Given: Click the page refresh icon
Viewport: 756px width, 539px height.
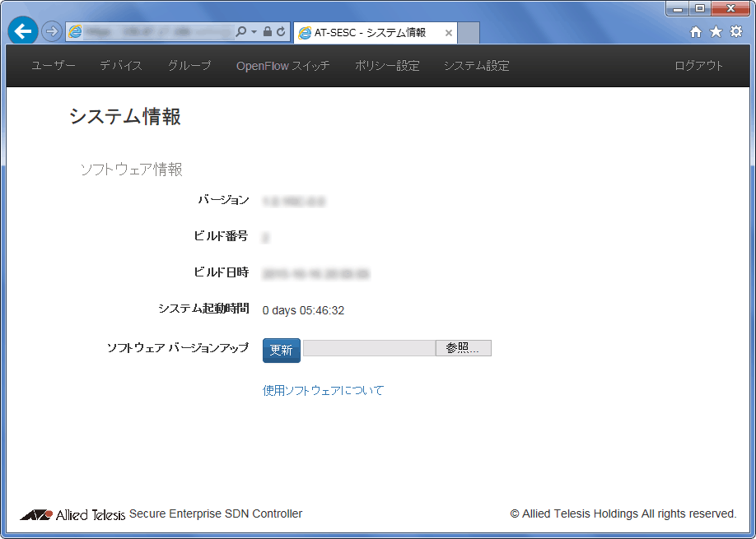Looking at the screenshot, I should [x=281, y=32].
